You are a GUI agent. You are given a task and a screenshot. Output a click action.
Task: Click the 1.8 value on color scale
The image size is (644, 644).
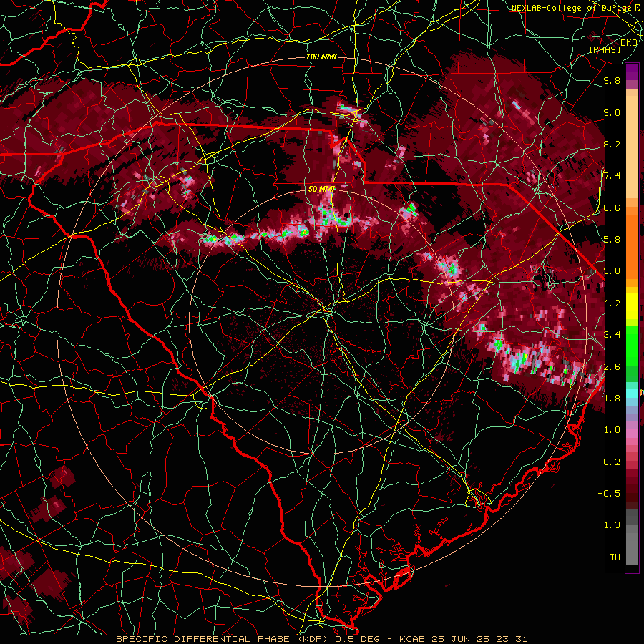[x=612, y=398]
